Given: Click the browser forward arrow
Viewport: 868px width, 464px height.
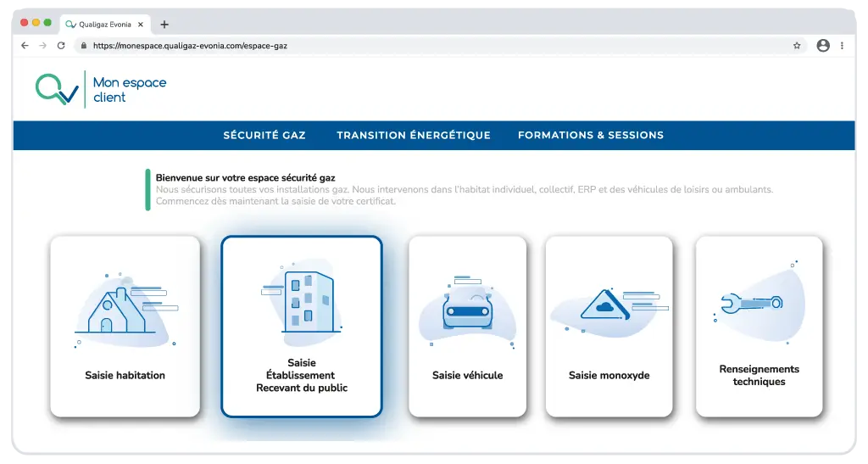Looking at the screenshot, I should coord(42,46).
